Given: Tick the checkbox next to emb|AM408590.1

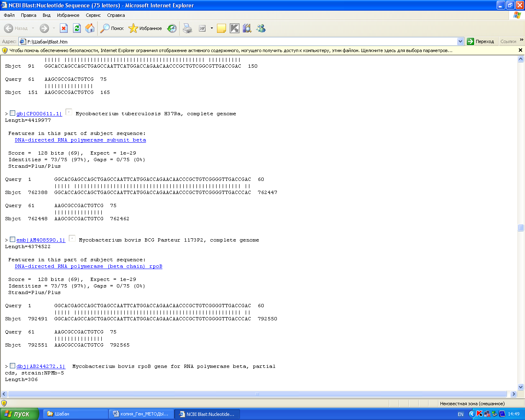Looking at the screenshot, I should click(12, 240).
